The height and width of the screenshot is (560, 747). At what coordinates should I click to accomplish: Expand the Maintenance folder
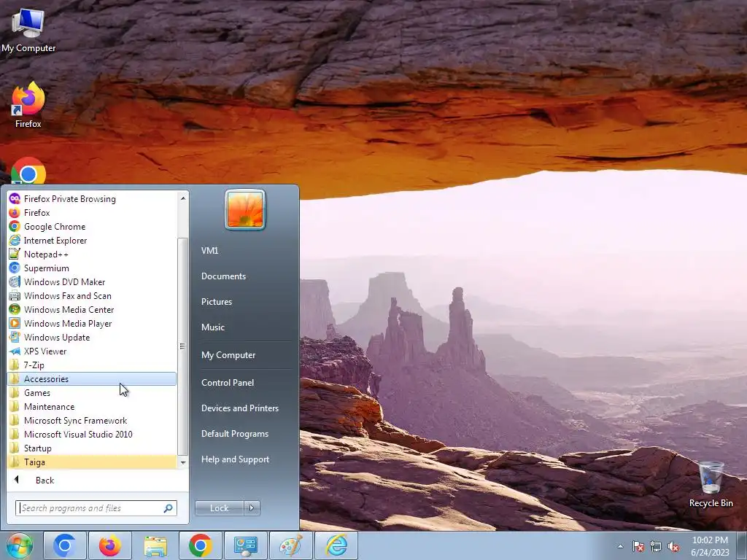(92, 406)
